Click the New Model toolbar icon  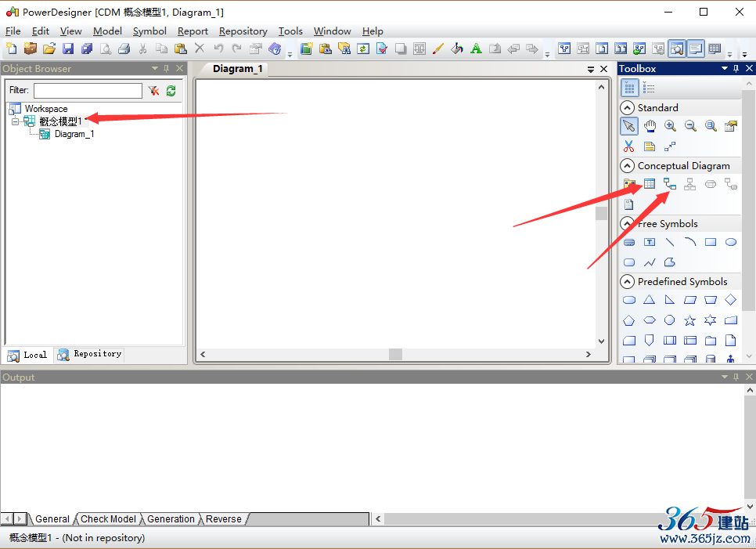(x=11, y=49)
